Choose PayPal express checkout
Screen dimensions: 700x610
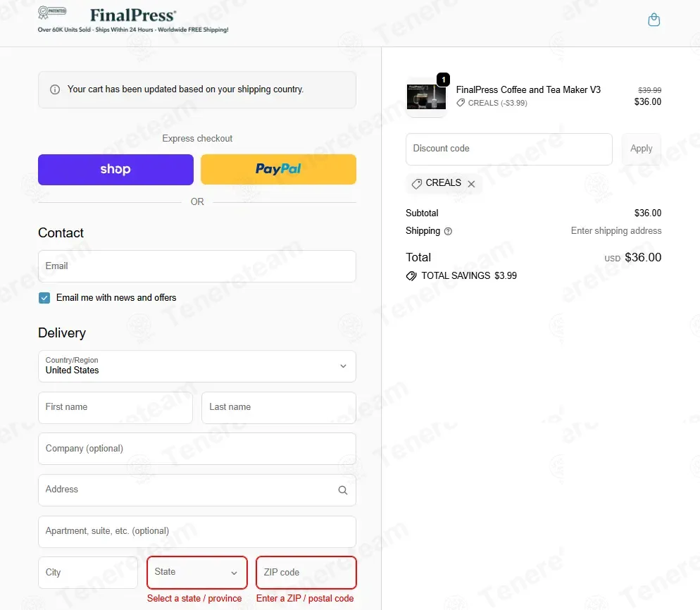click(x=278, y=170)
